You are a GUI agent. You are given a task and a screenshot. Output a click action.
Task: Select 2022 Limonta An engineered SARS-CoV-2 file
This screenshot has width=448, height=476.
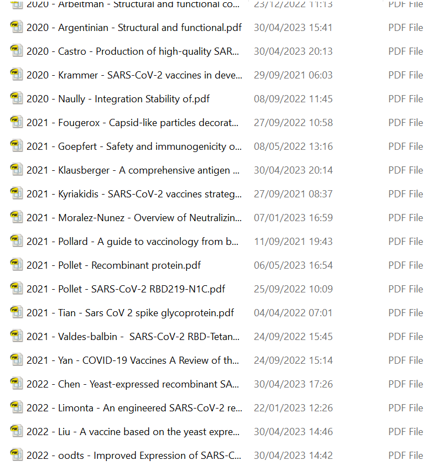[134, 408]
